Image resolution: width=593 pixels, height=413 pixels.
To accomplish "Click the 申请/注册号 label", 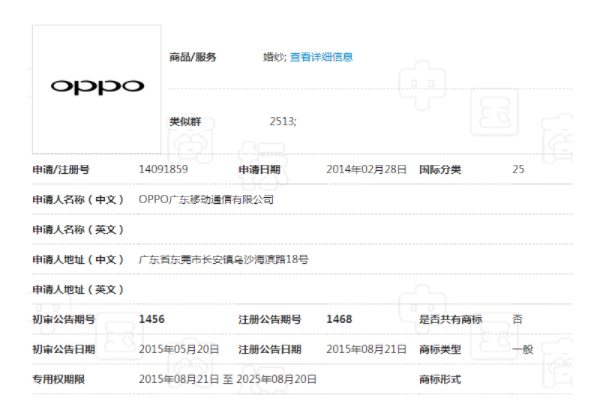I will tap(61, 169).
